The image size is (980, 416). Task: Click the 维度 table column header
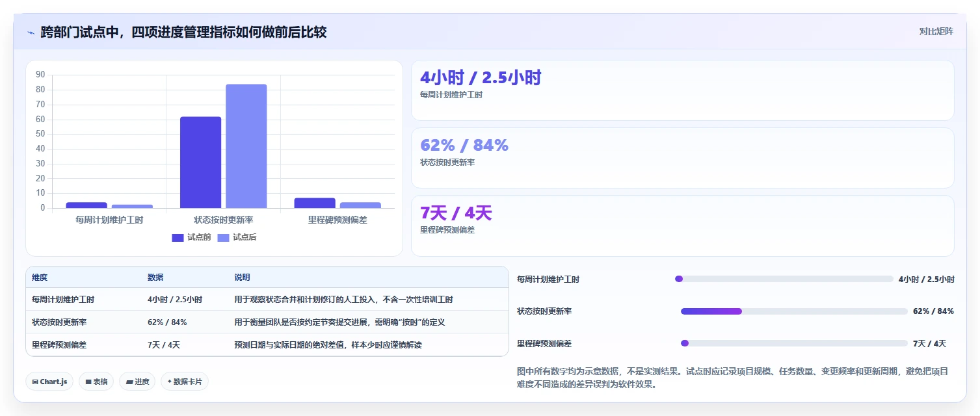tap(40, 278)
